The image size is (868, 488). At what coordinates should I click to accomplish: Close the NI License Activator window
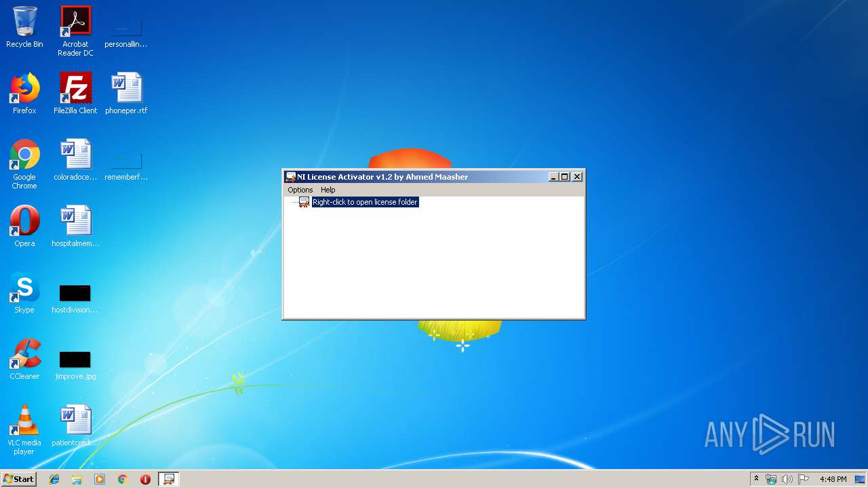[577, 177]
